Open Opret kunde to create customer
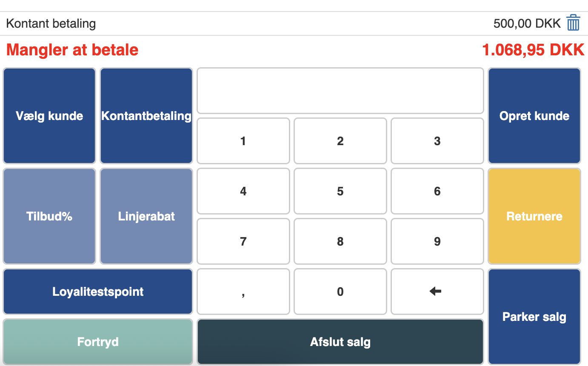The height and width of the screenshot is (366, 588). tap(534, 116)
